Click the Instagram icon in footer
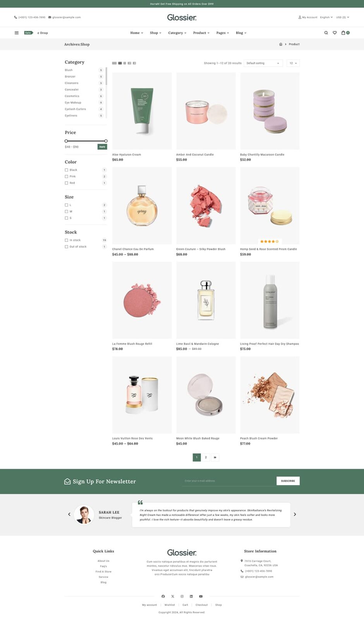This screenshot has height=618, width=364. tap(182, 596)
